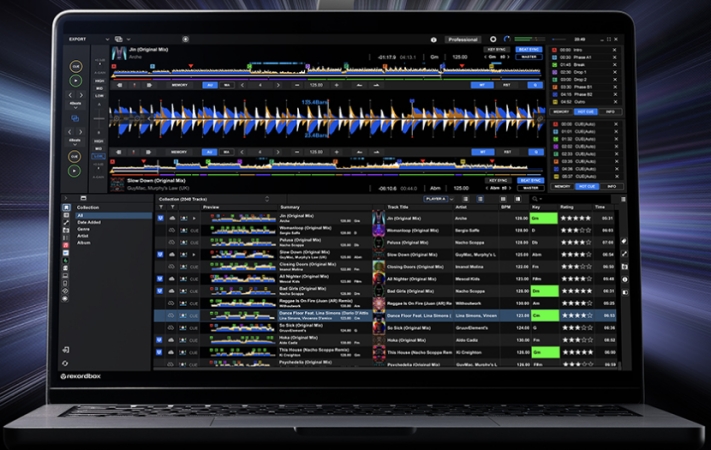The width and height of the screenshot is (711, 450).
Task: Click the link decks icon between jump controls
Action: 75,118
